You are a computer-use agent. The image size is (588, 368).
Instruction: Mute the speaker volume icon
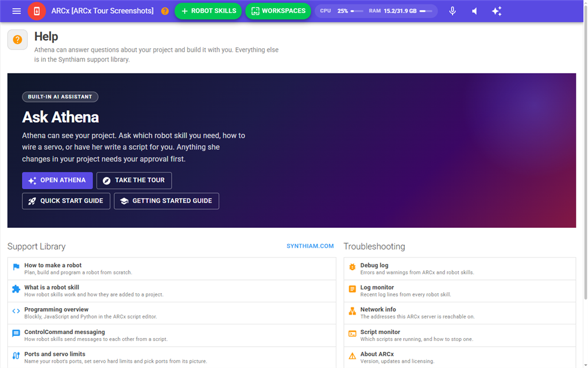(x=474, y=11)
